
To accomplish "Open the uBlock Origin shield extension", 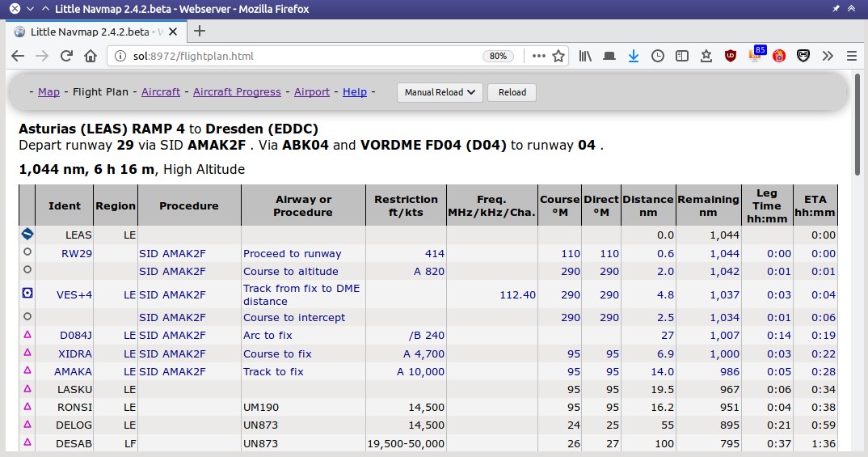I will click(731, 56).
